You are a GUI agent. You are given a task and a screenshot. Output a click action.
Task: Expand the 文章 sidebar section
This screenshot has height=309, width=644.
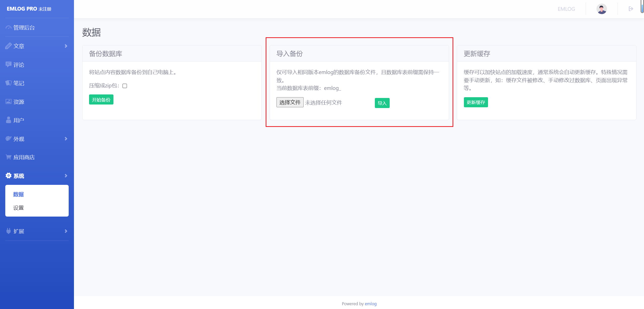coord(66,46)
